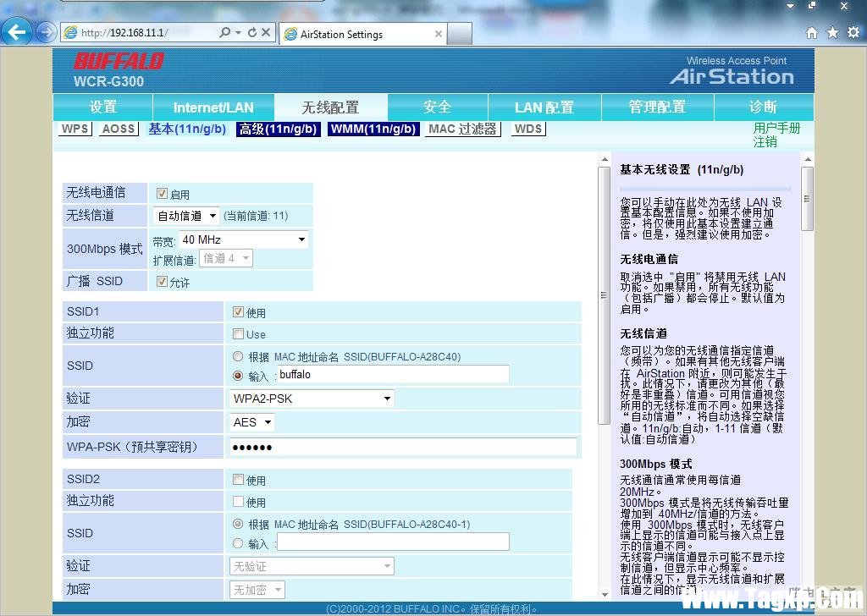The height and width of the screenshot is (616, 867).
Task: Open the 诊断 tab
Action: click(764, 107)
